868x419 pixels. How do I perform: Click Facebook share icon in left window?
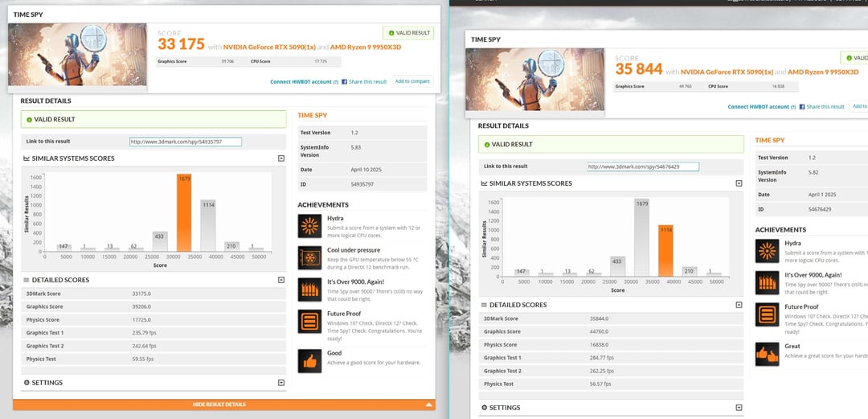[344, 81]
